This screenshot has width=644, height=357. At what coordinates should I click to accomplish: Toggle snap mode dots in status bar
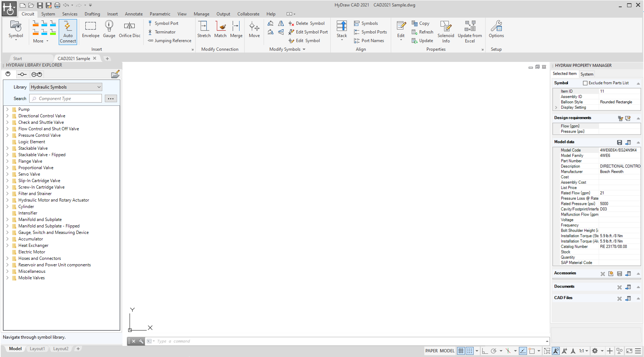[470, 351]
